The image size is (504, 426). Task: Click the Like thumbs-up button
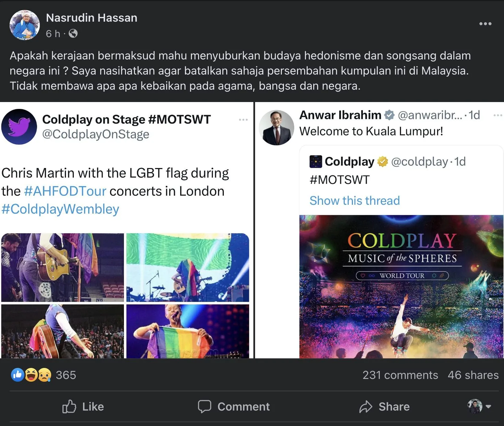83,406
